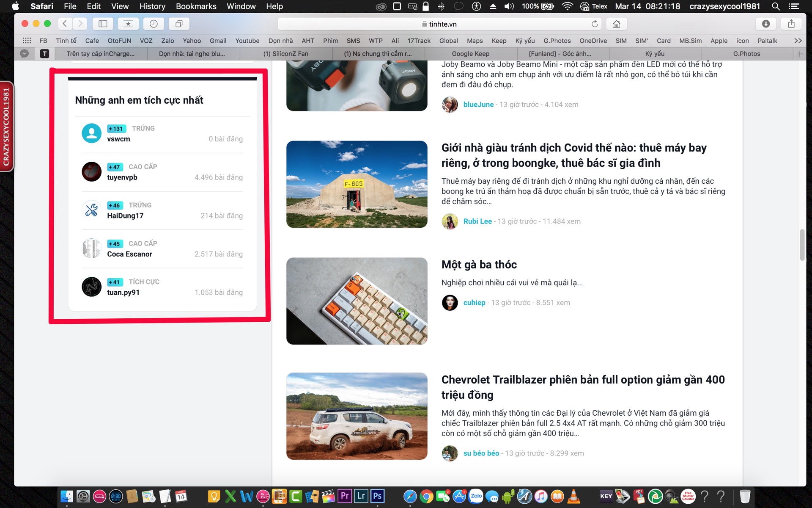The image size is (812, 508).
Task: Open the Notification Center list icon
Action: [x=794, y=6]
